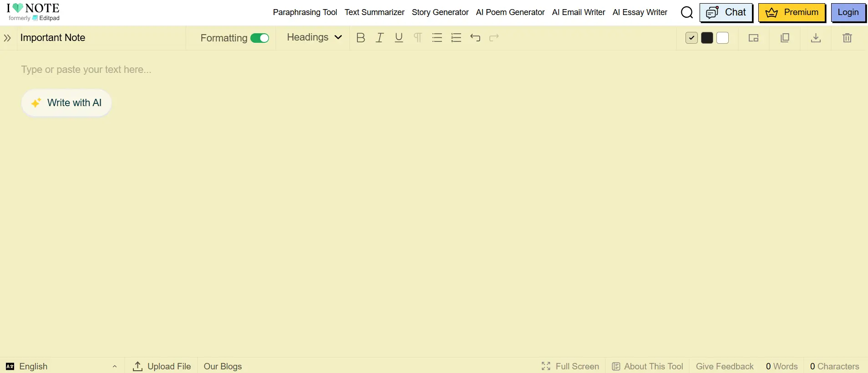Open the AI Essay Writer menu item
The image size is (868, 373).
click(640, 12)
